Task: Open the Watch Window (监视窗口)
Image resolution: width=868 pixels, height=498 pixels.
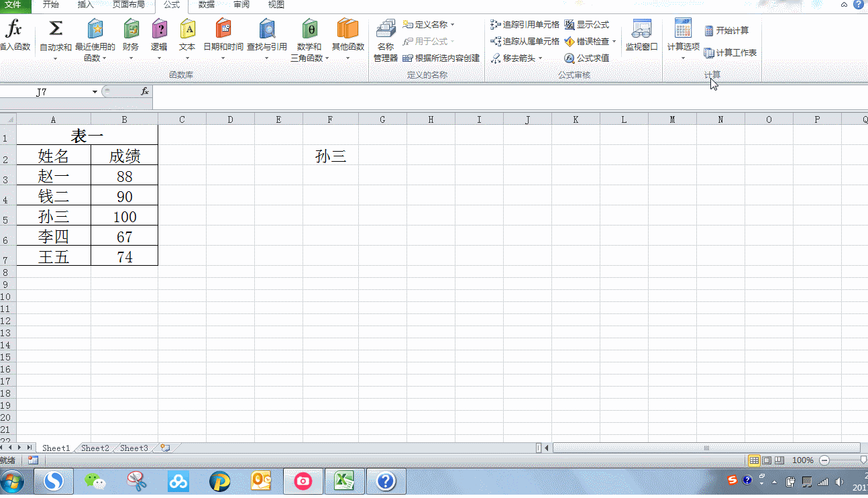Action: pyautogui.click(x=642, y=36)
